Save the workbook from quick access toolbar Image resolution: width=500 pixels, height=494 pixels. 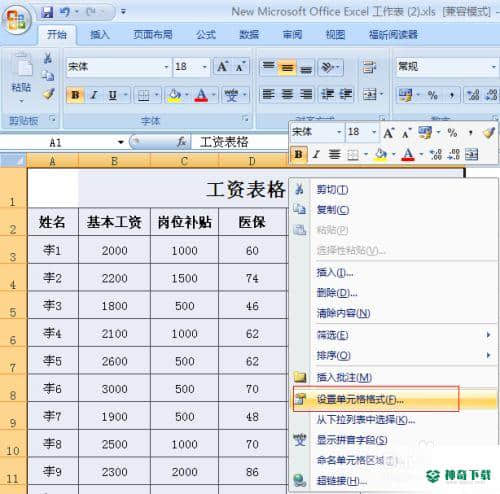47,12
